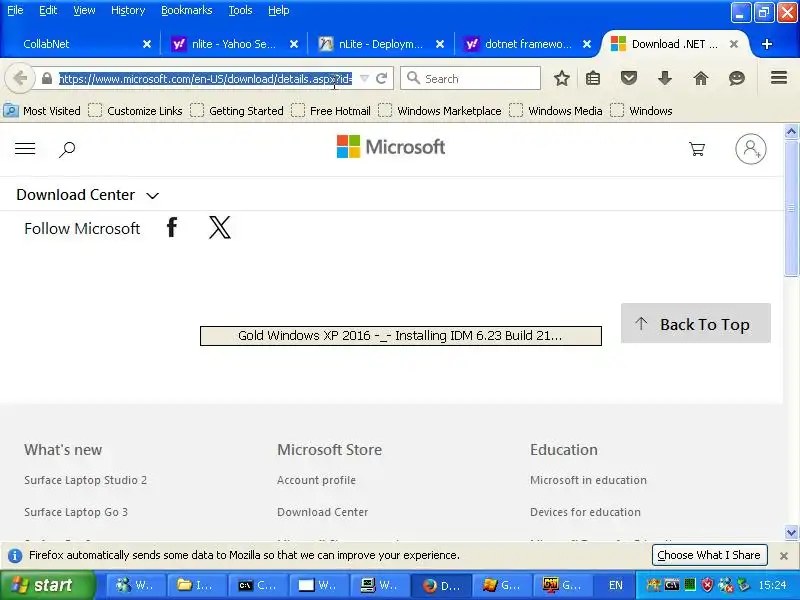This screenshot has width=800, height=600.
Task: Click the Most Visited bookmarks icon
Action: tap(11, 110)
